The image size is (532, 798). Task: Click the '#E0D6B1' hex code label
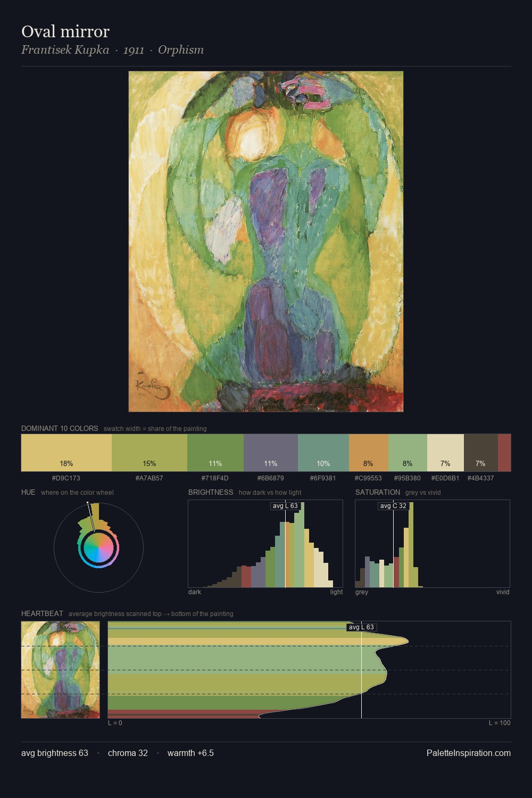(x=445, y=478)
